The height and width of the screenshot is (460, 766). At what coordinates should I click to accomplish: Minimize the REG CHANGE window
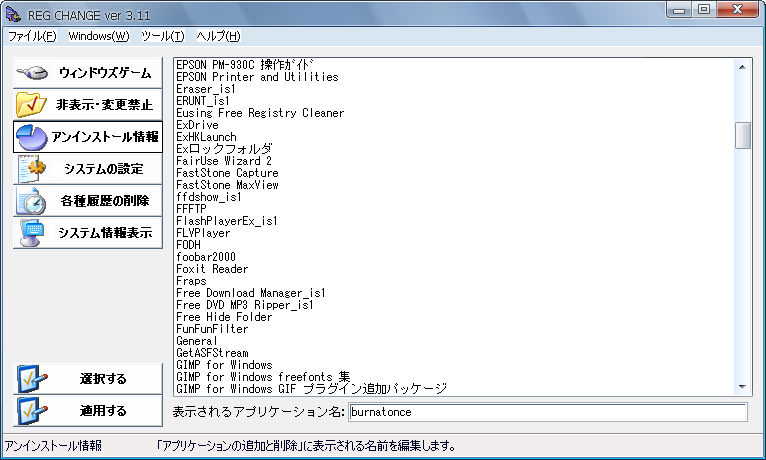(679, 10)
